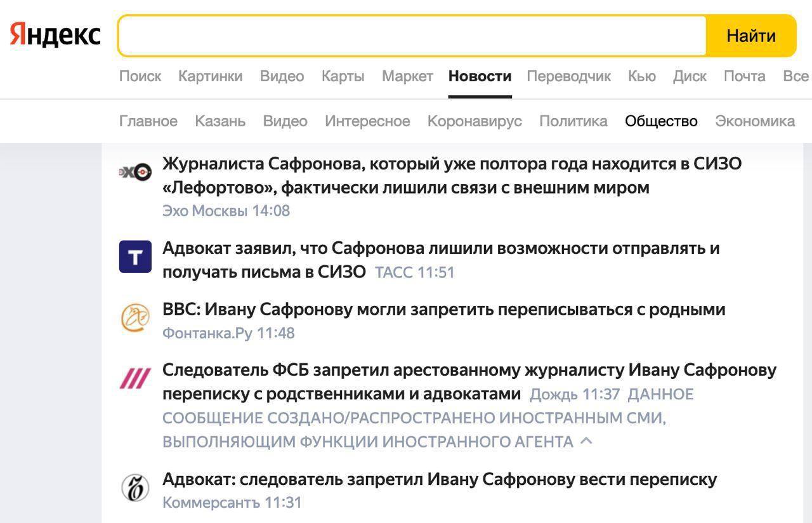Go to the Главное news section
The image size is (812, 523).
(x=148, y=121)
